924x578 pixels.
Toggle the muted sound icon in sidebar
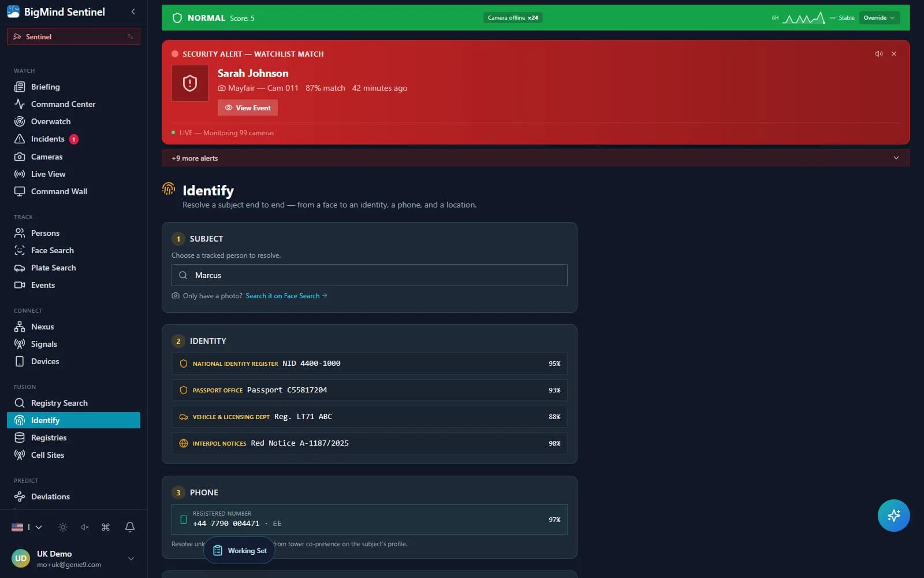point(85,527)
